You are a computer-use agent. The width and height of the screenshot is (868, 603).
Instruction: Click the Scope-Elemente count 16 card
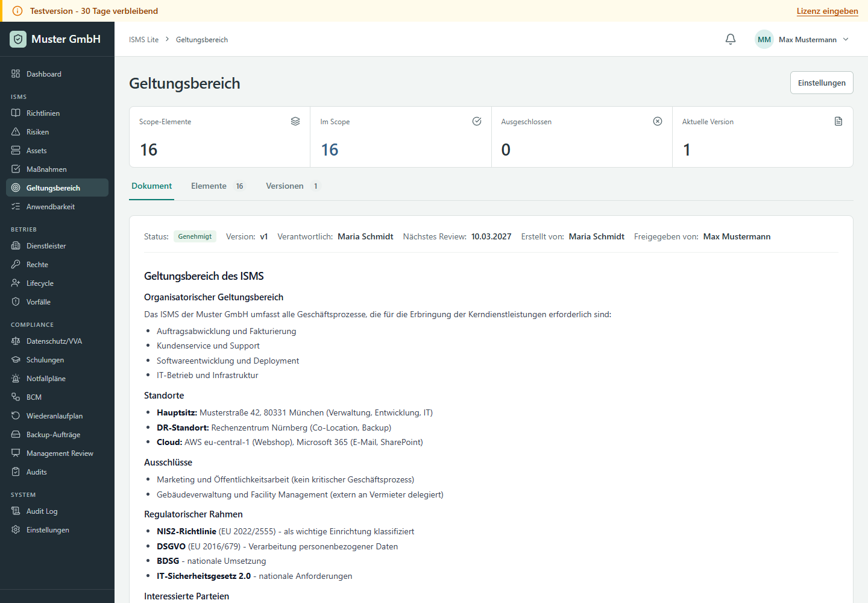pos(220,137)
